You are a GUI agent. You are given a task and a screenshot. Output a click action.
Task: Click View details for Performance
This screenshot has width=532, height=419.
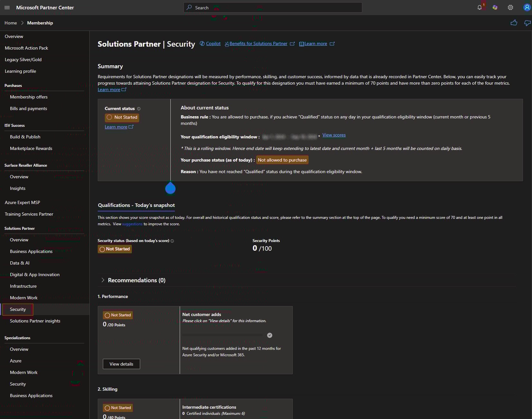(122, 364)
